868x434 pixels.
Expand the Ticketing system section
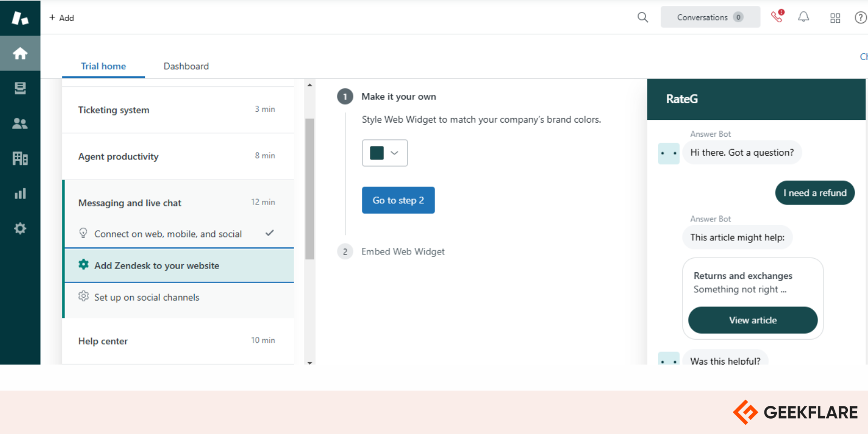178,110
